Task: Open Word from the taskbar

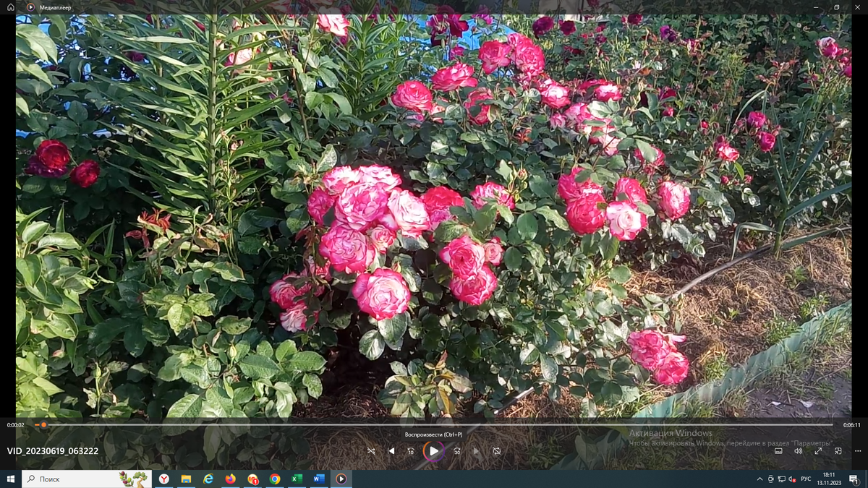Action: 319,479
